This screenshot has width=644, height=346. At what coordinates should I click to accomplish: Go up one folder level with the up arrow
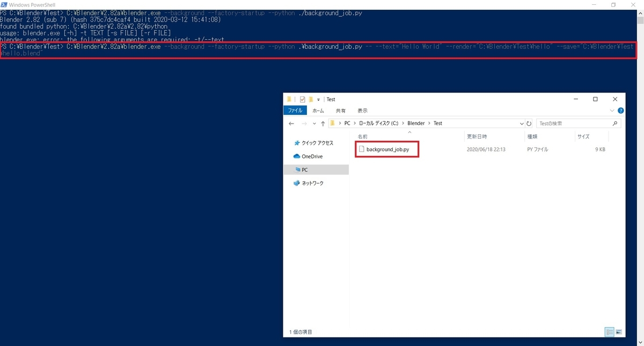click(323, 124)
